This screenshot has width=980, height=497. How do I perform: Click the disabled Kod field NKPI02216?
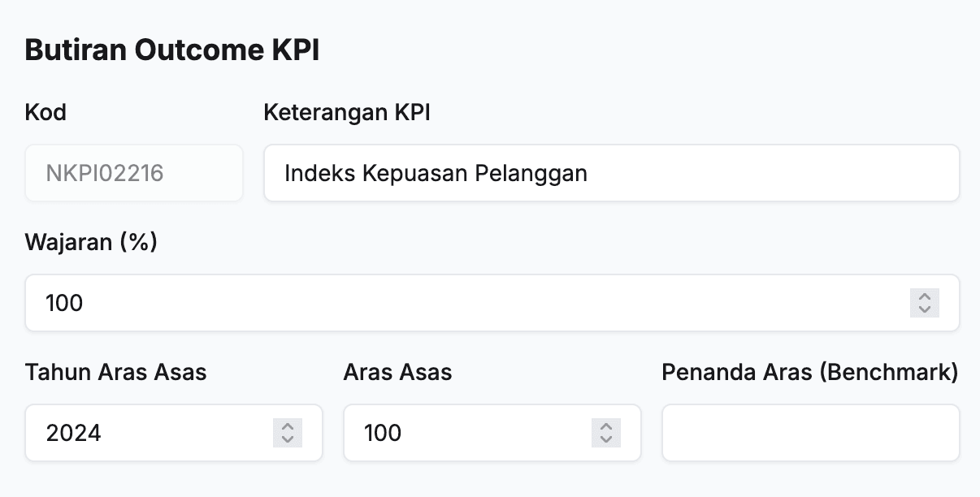click(x=134, y=173)
